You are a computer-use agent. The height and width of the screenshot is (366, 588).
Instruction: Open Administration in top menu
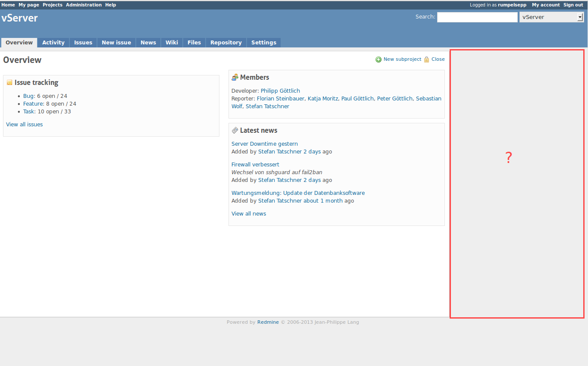point(84,5)
